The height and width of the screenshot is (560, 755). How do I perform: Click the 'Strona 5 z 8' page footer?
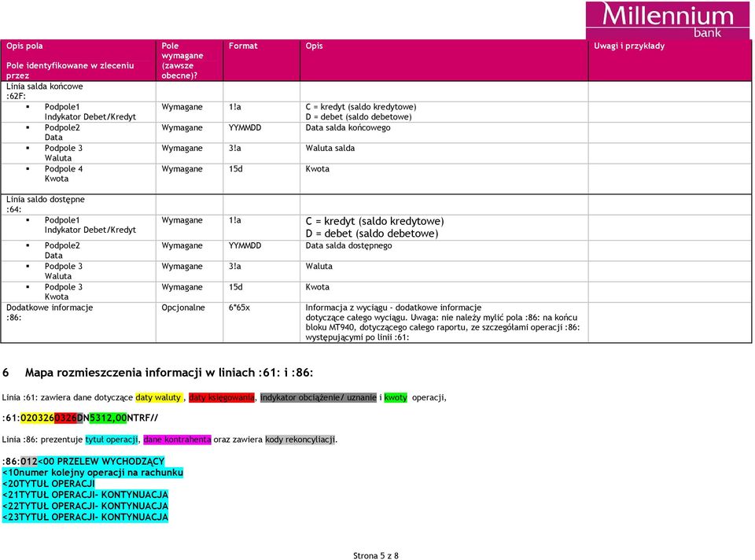(x=376, y=555)
